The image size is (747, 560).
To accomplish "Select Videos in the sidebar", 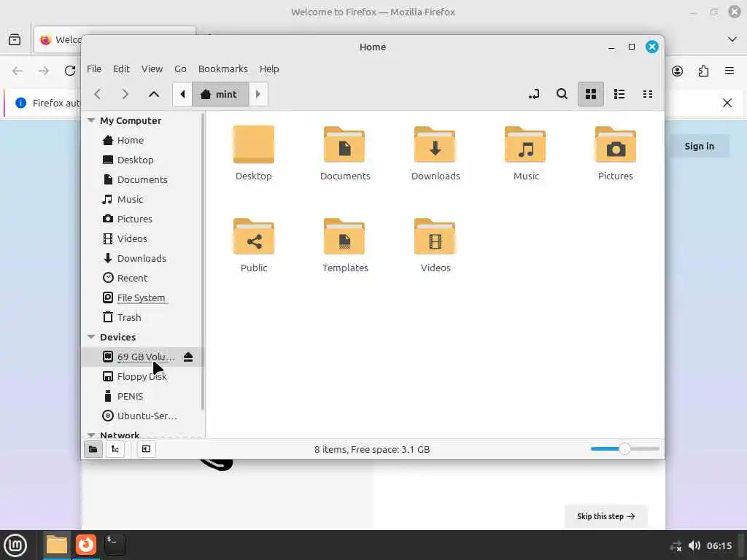I will [x=143, y=238].
